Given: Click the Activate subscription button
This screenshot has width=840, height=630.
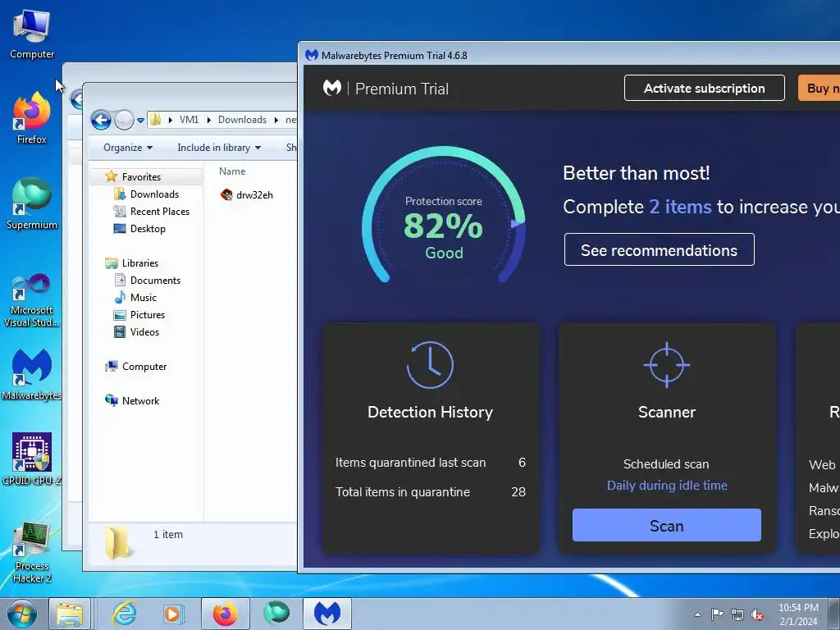Looking at the screenshot, I should [704, 88].
